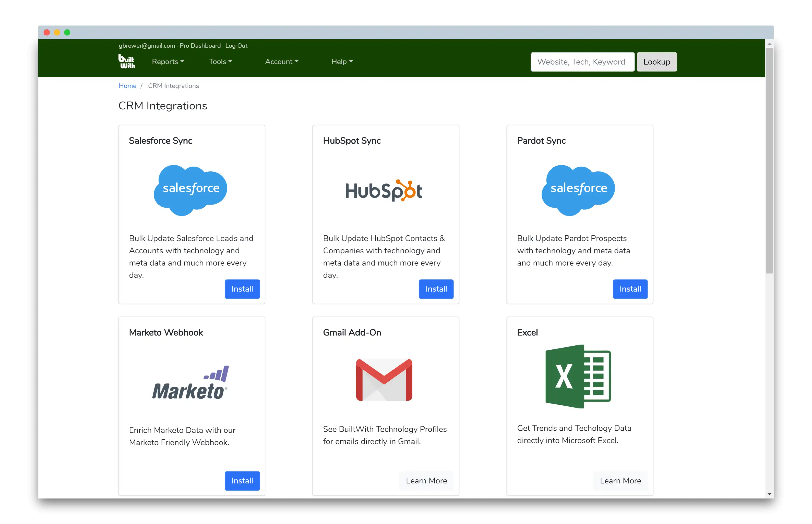Click "Enrich Marketo Data" description text
Image resolution: width=812 pixels, height=524 pixels.
tap(182, 436)
